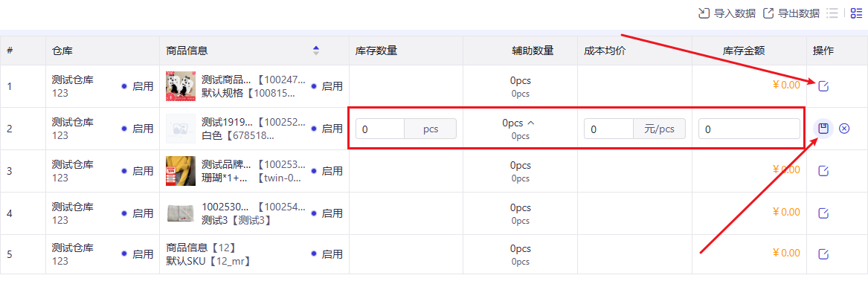The width and height of the screenshot is (868, 281).
Task: Click the edit icon in row 1
Action: tap(823, 86)
